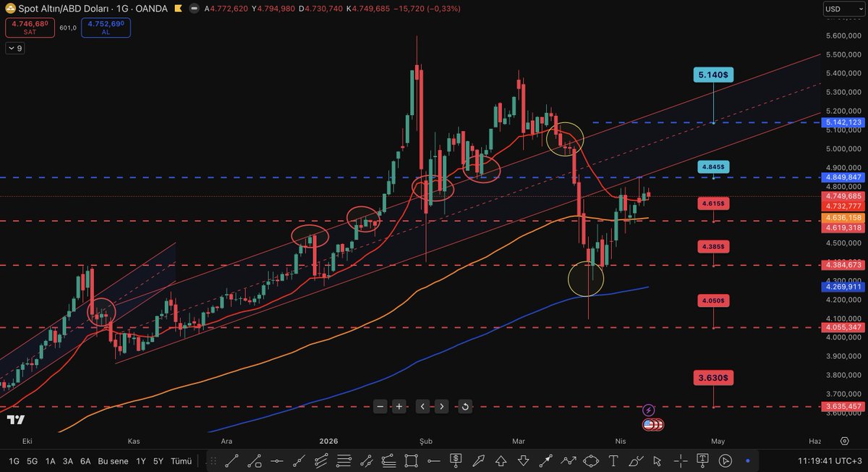Screen dimensions: 868x472
Task: Click the 4.636,158 orange axis price tag
Action: coord(843,217)
